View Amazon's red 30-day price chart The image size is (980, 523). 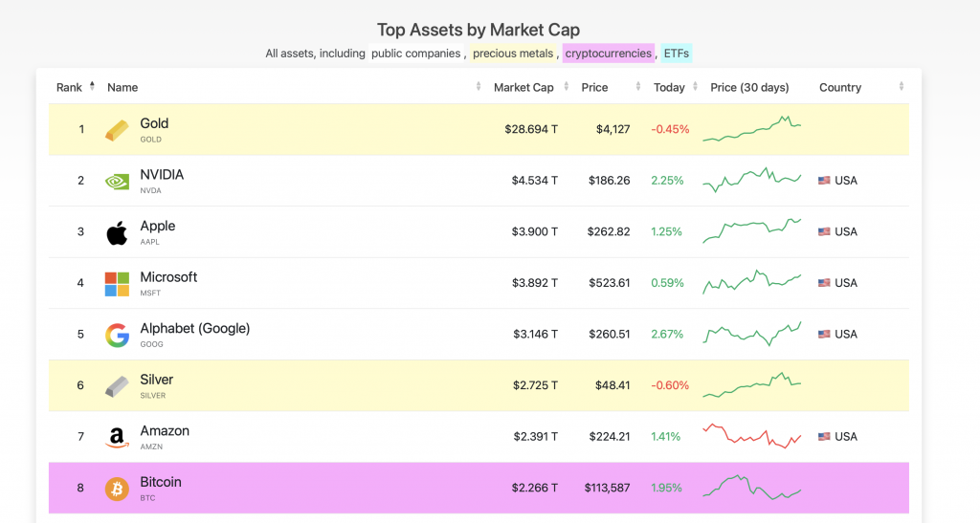751,436
